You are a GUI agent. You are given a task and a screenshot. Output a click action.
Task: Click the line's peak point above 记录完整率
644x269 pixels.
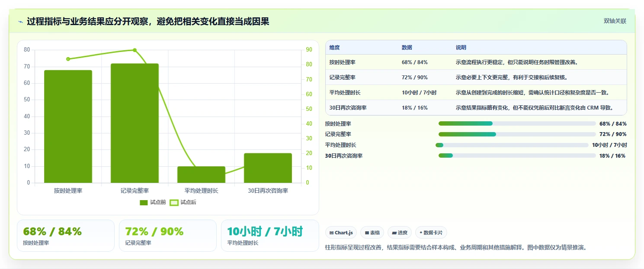[135, 50]
